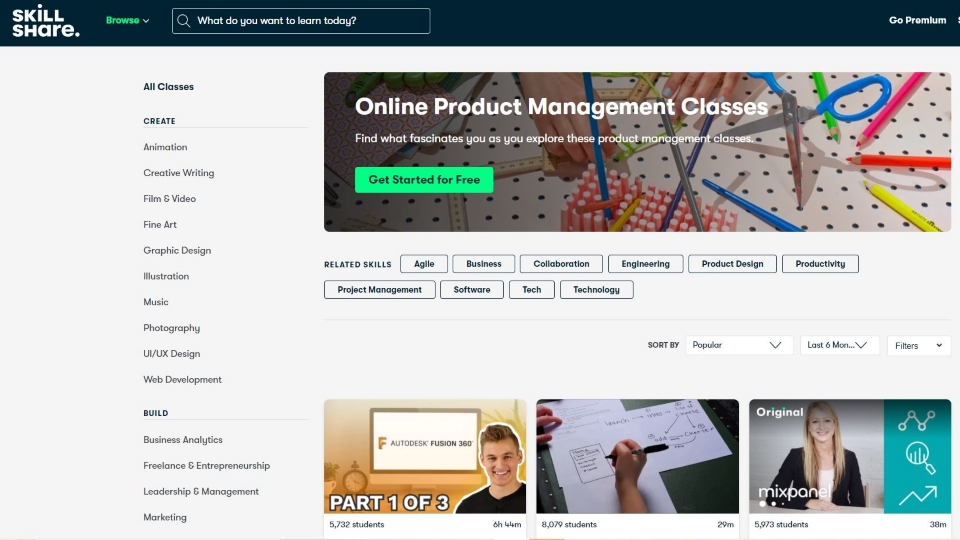
Task: Click the Online Product Management Classes heading
Action: pyautogui.click(x=561, y=107)
